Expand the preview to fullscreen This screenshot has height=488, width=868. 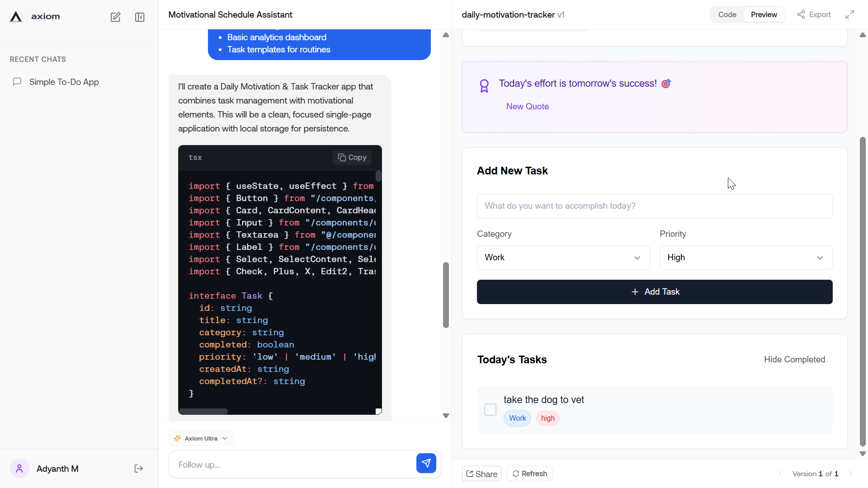click(850, 14)
